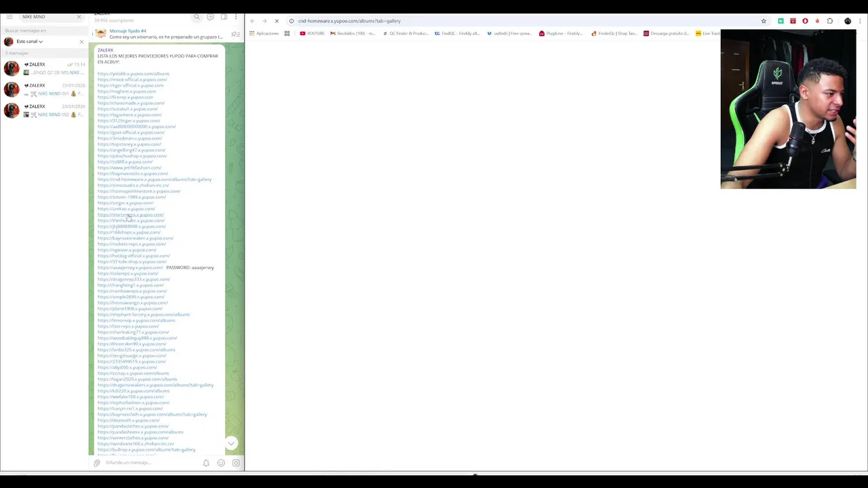Open the PlugLine - Findsly bookmark
Image resolution: width=868 pixels, height=488 pixels.
click(x=561, y=33)
